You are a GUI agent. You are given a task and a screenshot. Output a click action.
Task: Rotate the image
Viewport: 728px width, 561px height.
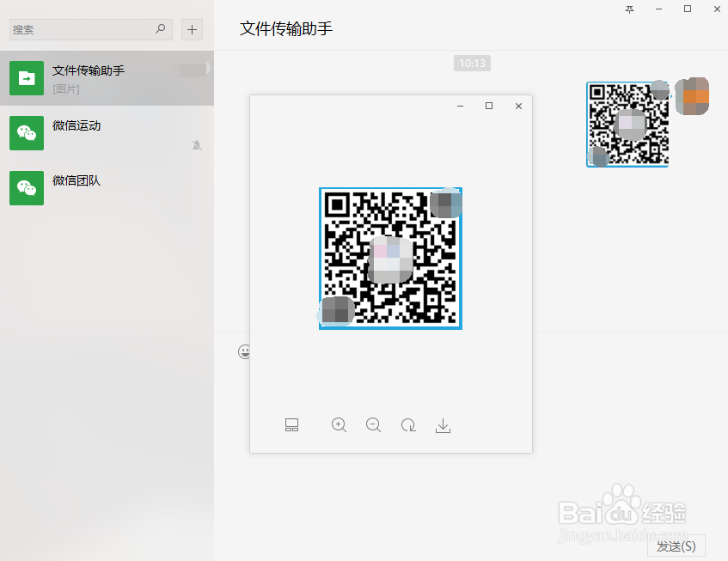click(x=408, y=424)
